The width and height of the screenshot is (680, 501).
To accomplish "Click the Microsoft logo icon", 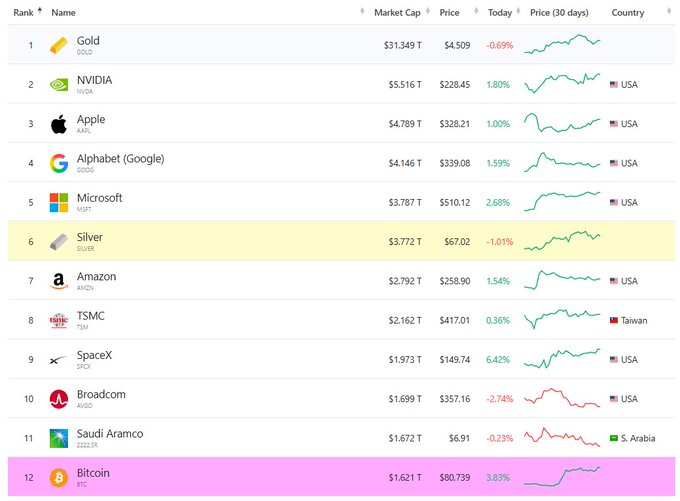I will click(59, 203).
